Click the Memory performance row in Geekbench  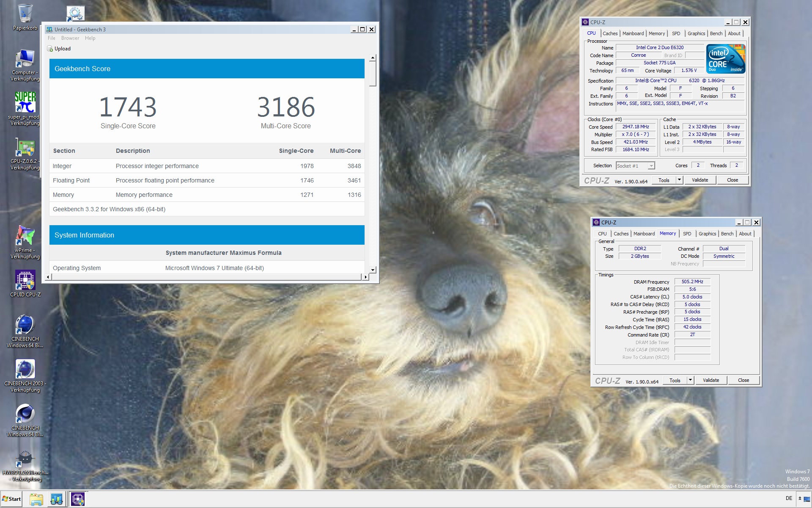tap(207, 195)
